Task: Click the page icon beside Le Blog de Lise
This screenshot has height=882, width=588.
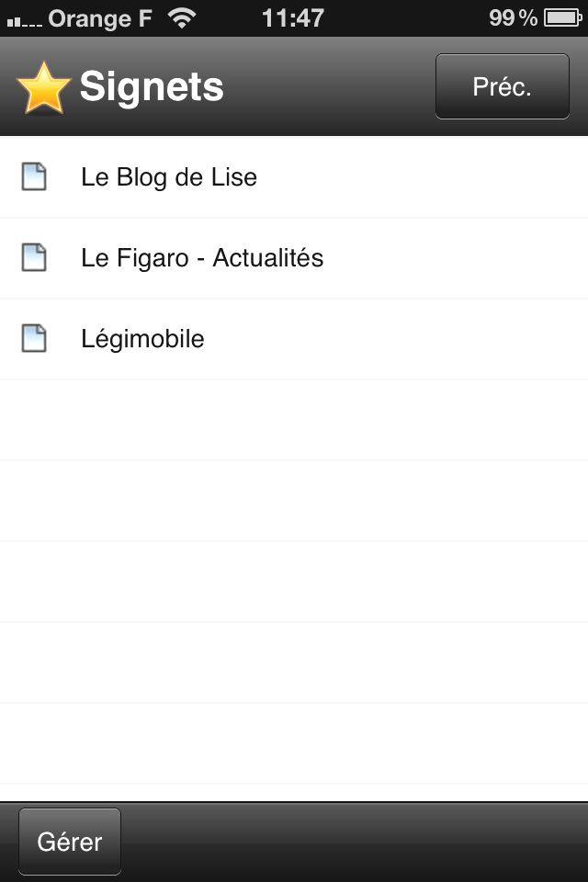Action: point(34,176)
